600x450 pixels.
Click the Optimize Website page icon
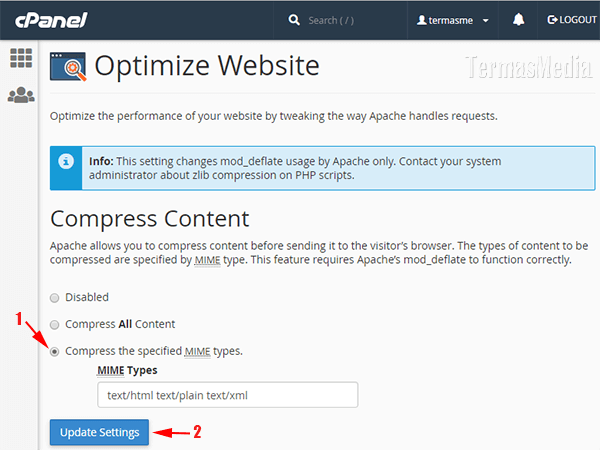coord(68,67)
